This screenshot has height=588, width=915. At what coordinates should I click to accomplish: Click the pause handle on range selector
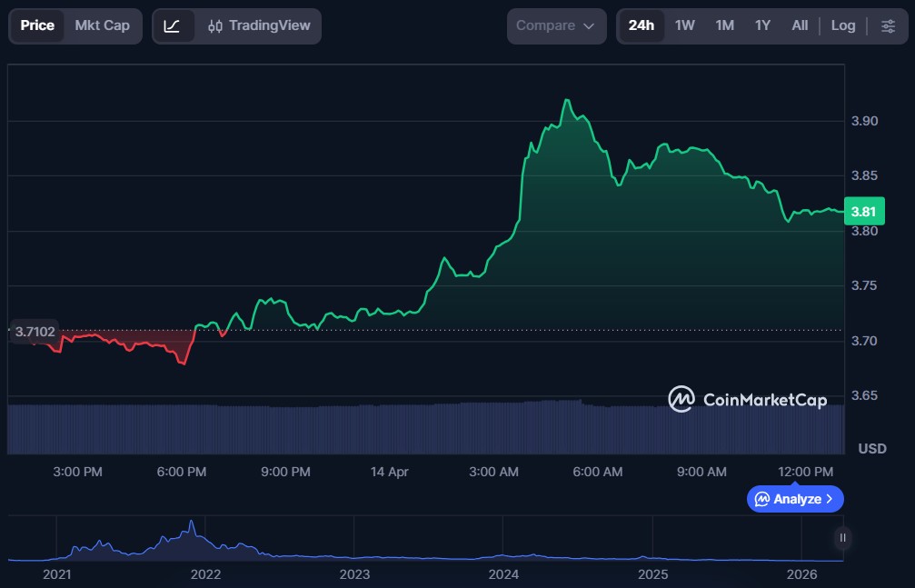click(x=842, y=538)
